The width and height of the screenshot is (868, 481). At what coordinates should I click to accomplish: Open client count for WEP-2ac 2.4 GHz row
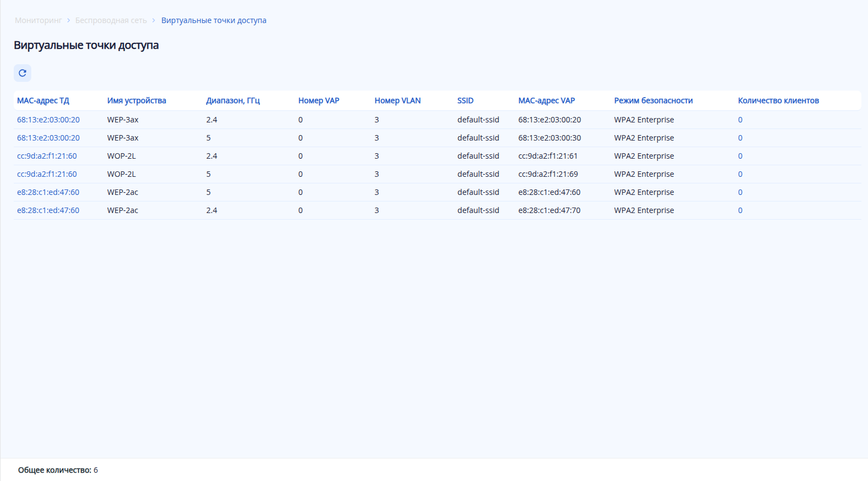[740, 210]
